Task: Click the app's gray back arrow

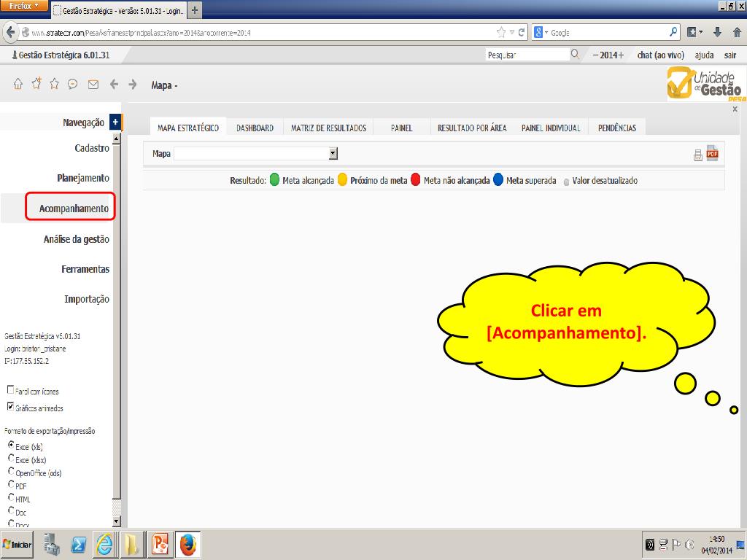Action: point(114,85)
